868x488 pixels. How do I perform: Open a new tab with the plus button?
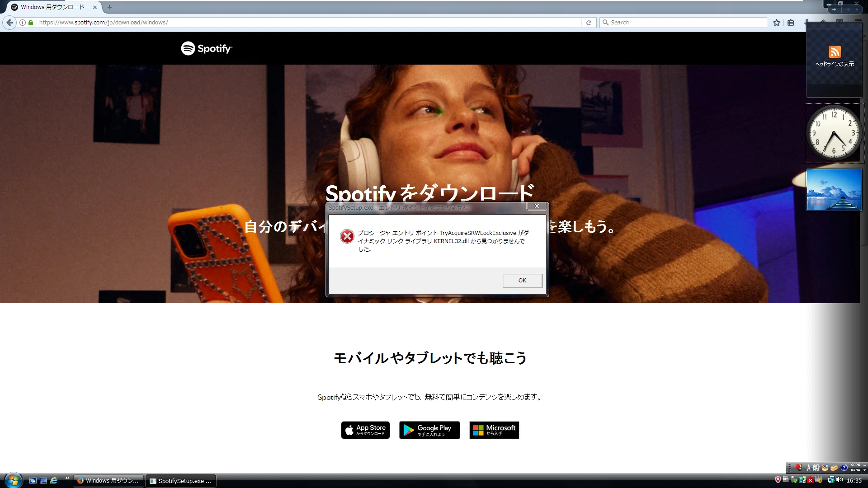click(110, 7)
